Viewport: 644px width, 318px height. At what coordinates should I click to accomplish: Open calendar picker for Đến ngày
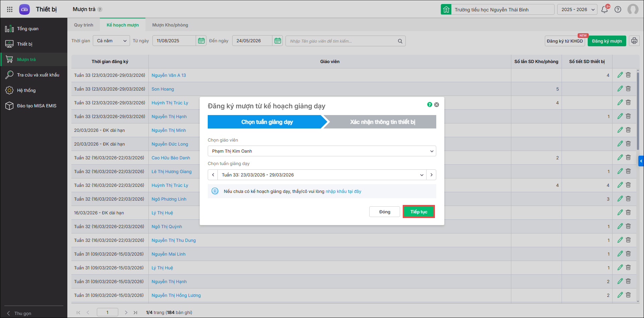(x=278, y=41)
